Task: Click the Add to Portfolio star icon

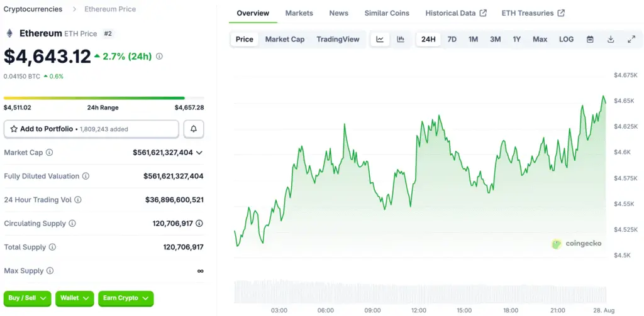Action: 14,129
